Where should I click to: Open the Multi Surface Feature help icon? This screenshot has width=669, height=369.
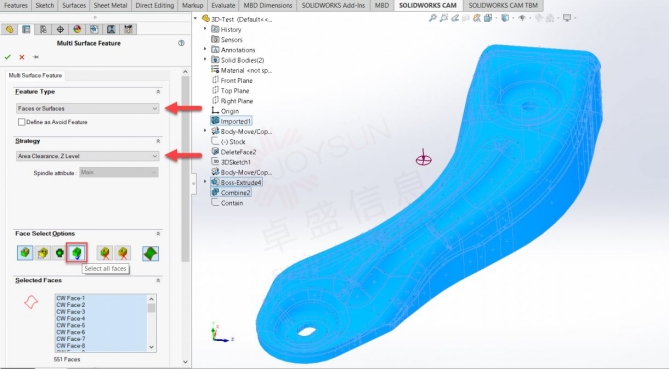click(181, 43)
